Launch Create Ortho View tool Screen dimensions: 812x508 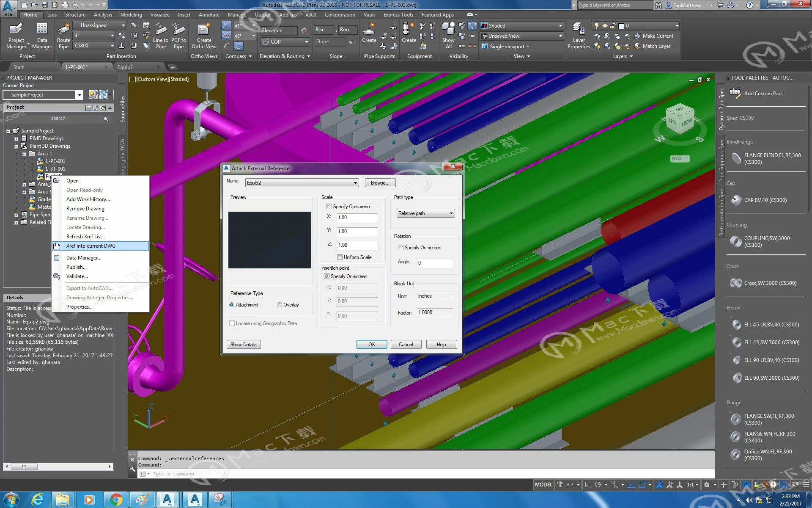tap(204, 36)
